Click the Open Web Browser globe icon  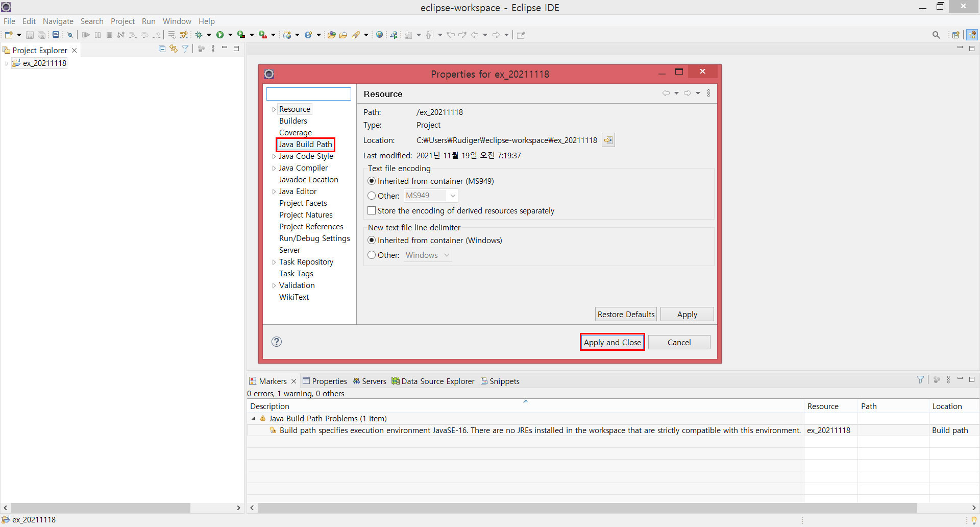[379, 35]
